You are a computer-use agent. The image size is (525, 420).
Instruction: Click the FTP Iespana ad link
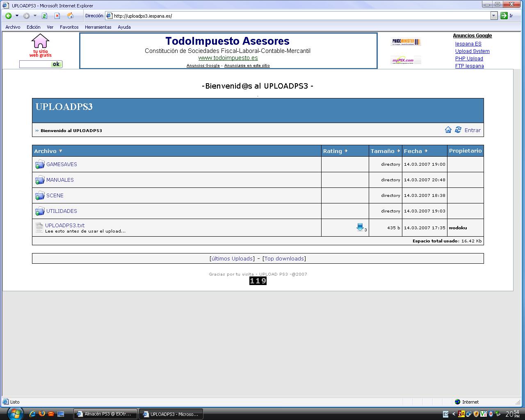click(470, 66)
